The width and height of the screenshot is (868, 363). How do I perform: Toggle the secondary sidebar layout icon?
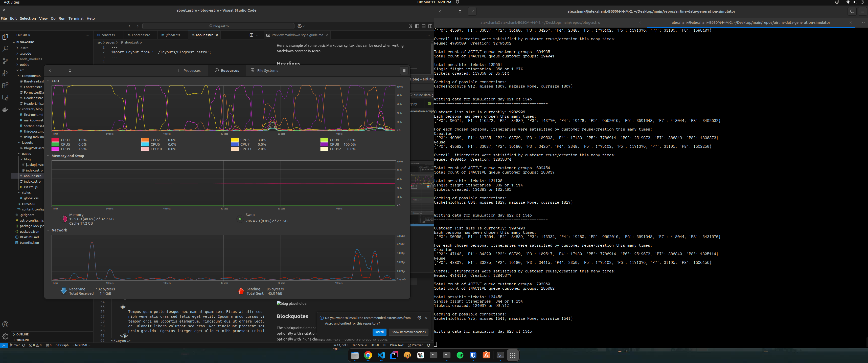pos(430,26)
